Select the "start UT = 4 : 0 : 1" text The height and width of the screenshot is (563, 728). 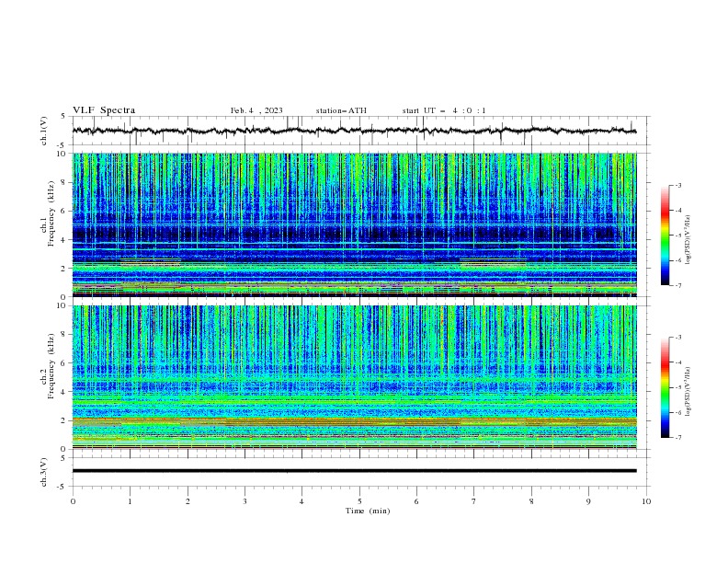click(444, 110)
